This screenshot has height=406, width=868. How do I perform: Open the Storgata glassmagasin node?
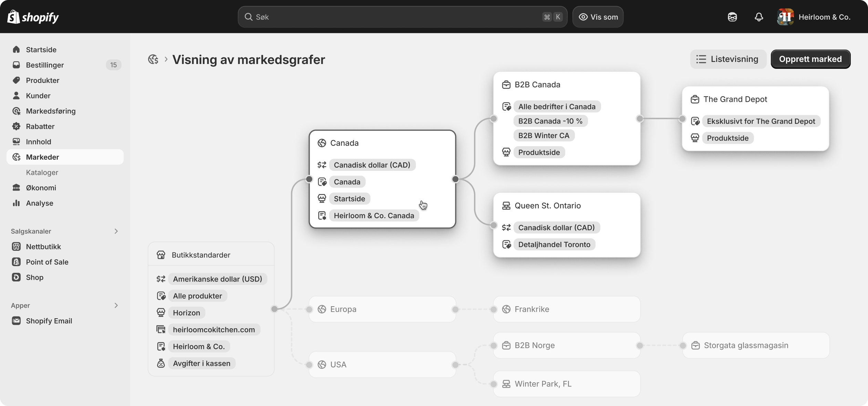coord(756,345)
